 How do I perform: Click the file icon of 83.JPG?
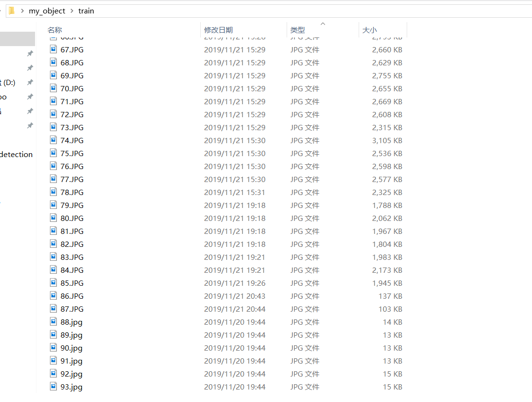pos(53,257)
